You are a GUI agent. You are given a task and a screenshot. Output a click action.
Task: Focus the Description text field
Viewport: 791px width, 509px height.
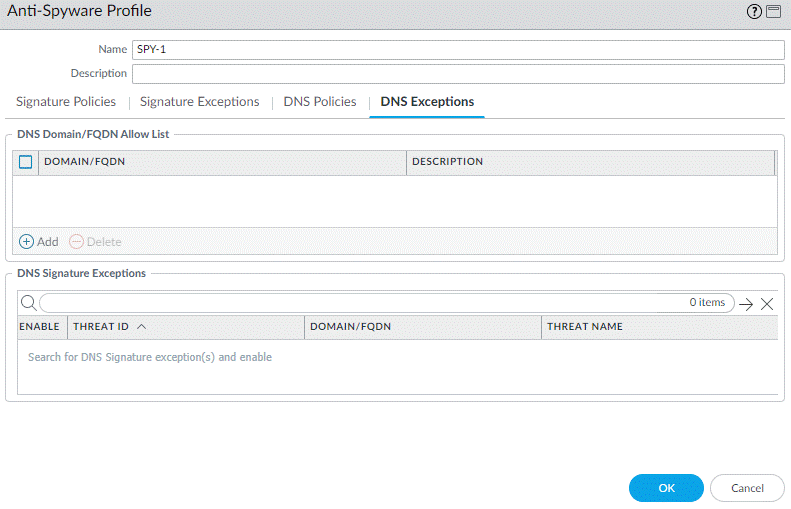(457, 74)
